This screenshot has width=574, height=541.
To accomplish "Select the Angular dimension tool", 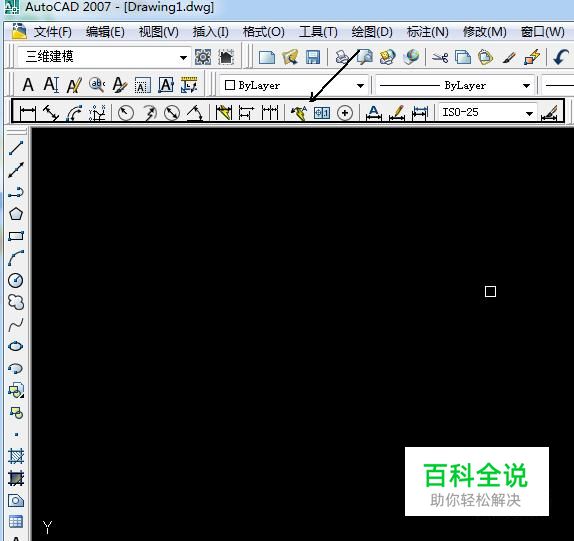I will click(195, 113).
